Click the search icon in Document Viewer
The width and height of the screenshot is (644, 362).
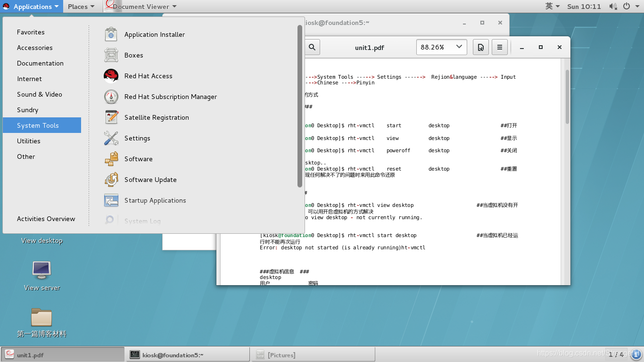[x=312, y=47]
